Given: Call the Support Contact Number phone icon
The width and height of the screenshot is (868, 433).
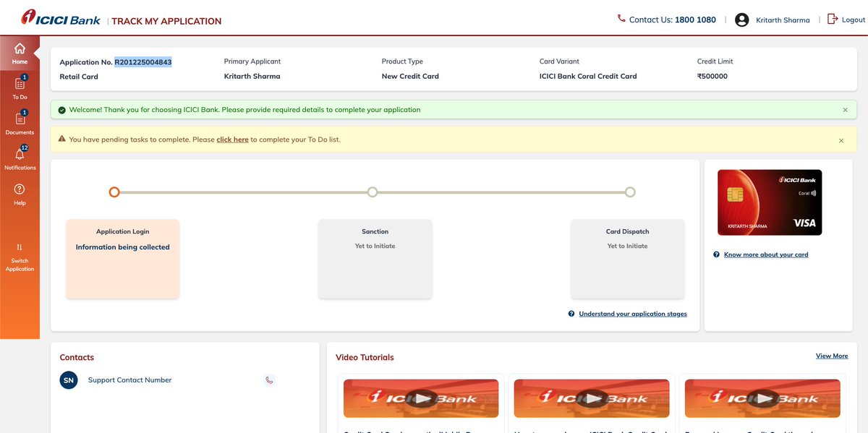Looking at the screenshot, I should [269, 380].
